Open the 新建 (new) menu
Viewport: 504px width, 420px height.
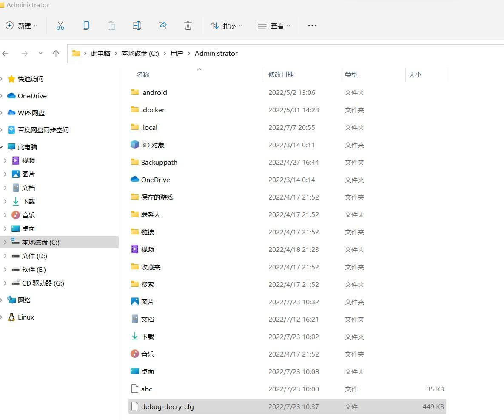(22, 26)
